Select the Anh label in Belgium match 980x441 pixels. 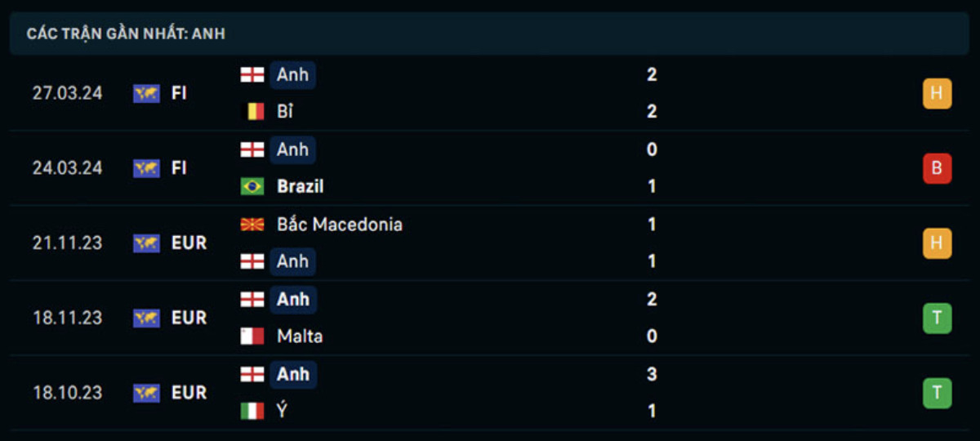click(293, 75)
